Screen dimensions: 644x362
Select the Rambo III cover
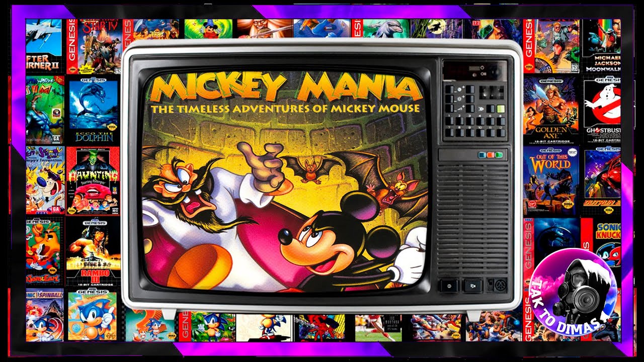pyautogui.click(x=93, y=251)
